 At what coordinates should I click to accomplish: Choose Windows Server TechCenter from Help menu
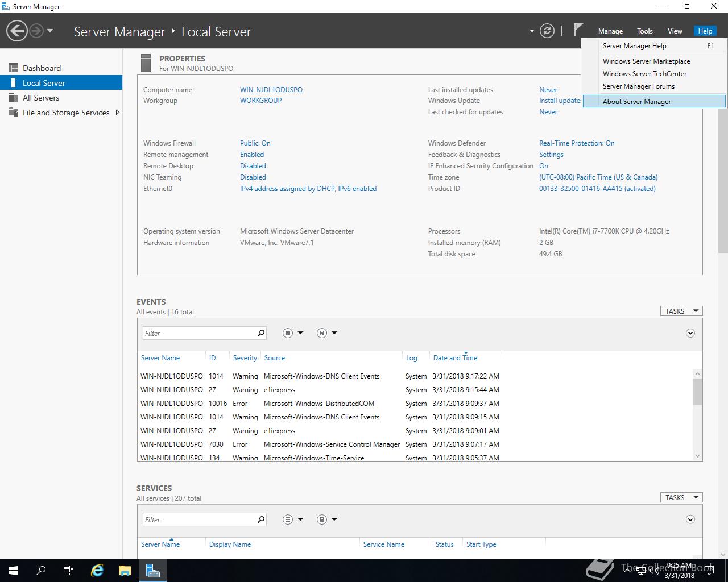point(644,74)
